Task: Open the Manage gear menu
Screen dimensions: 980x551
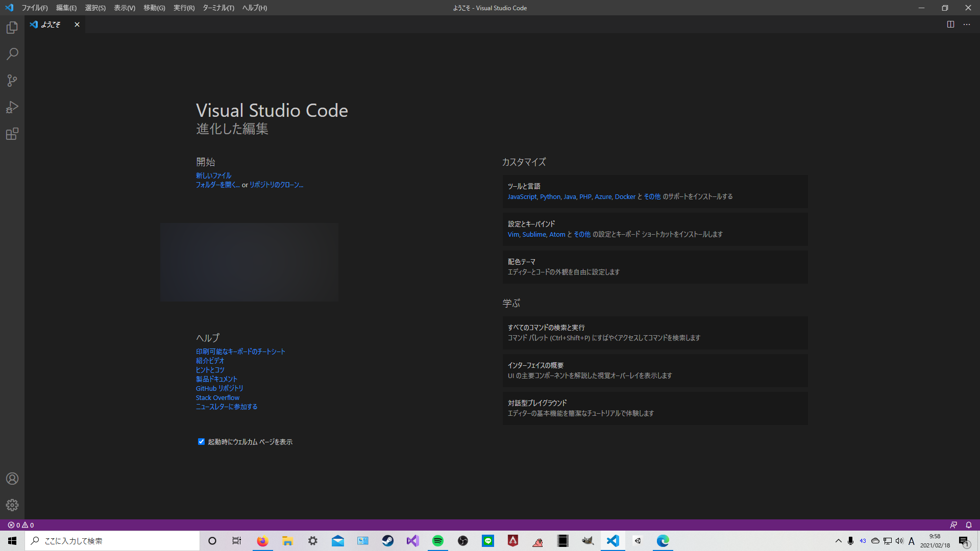Action: pyautogui.click(x=12, y=505)
